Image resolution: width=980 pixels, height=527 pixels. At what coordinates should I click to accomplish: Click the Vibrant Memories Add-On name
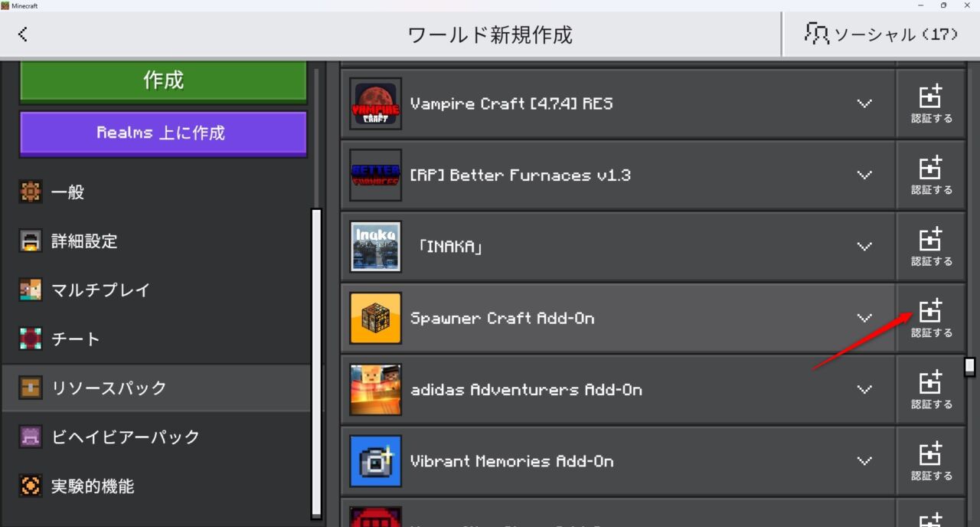(x=511, y=461)
